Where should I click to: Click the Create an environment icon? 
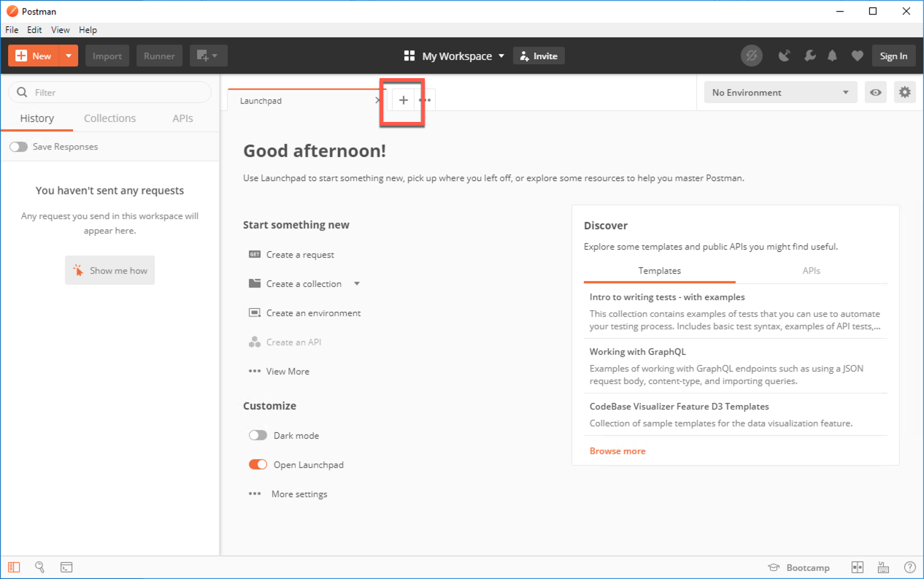255,312
